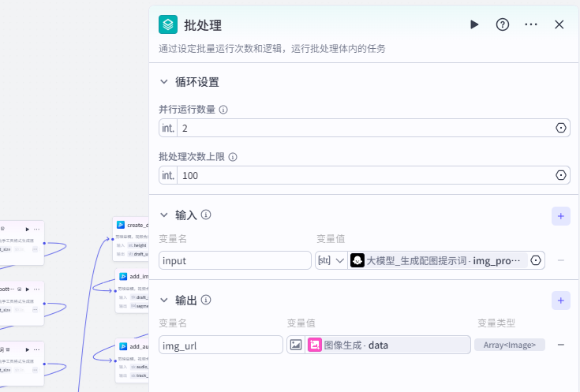Close the 批处理 settings panel

559,24
